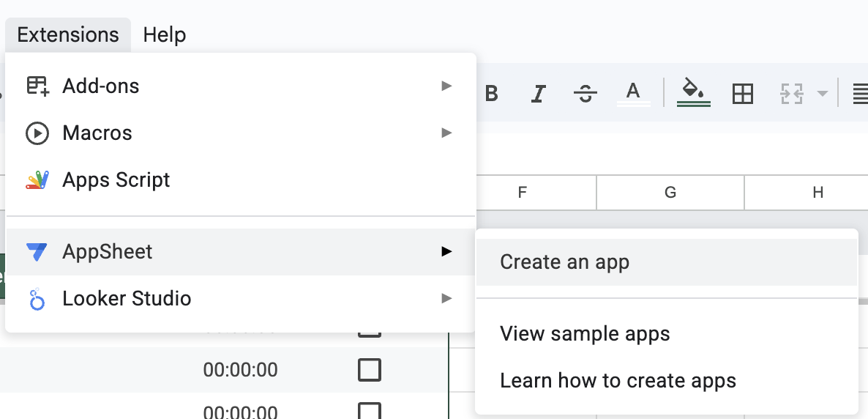Toggle italic text formatting

(x=539, y=94)
